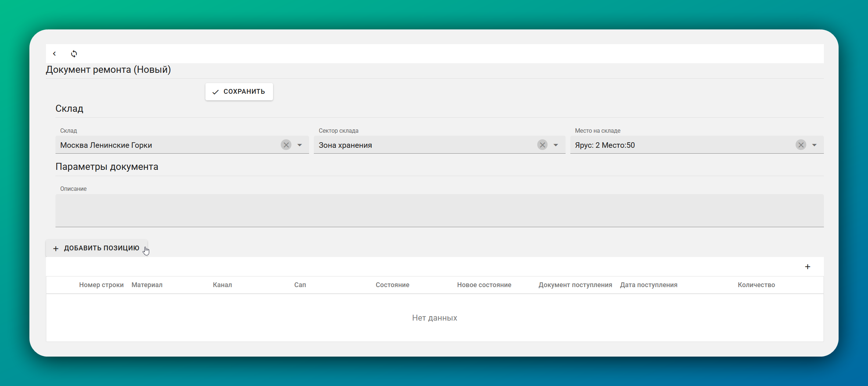Viewport: 868px width, 386px height.
Task: Click the Материал column header
Action: pos(147,285)
